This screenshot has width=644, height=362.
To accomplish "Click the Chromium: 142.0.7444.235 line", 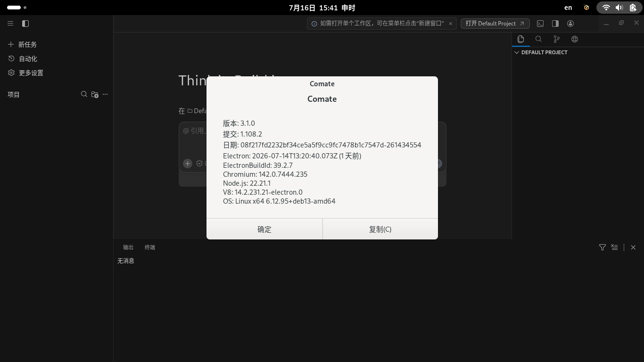I will click(x=265, y=174).
